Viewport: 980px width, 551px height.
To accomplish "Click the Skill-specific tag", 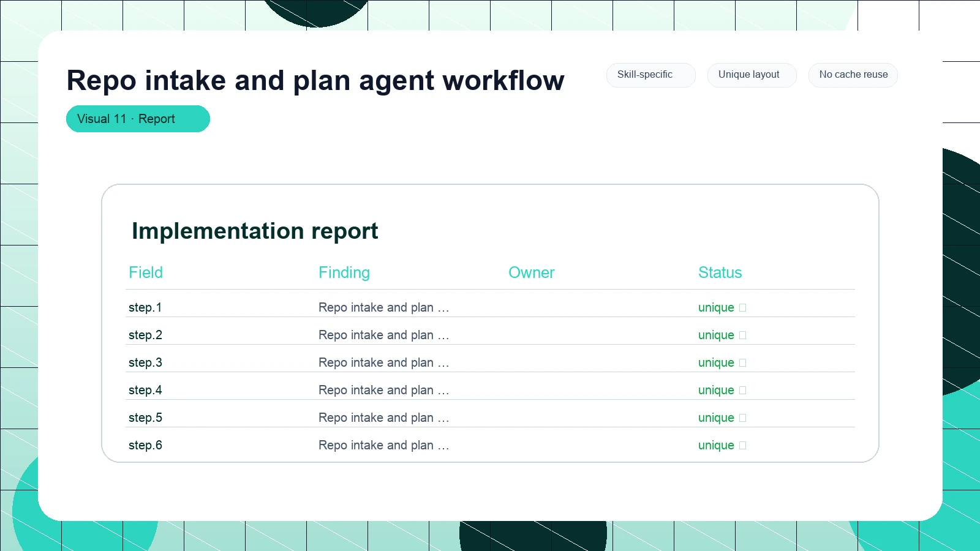I will tap(650, 75).
